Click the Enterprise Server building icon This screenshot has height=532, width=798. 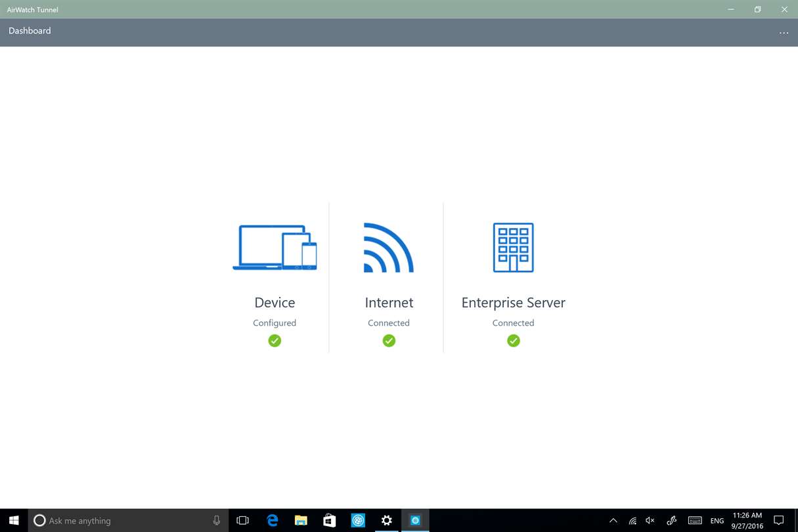[x=514, y=248]
